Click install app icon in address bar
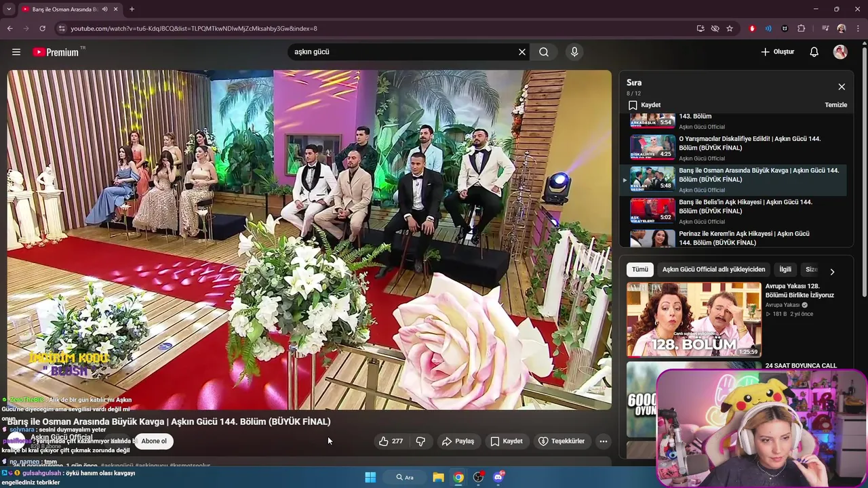Viewport: 868px width, 488px height. pos(701,28)
